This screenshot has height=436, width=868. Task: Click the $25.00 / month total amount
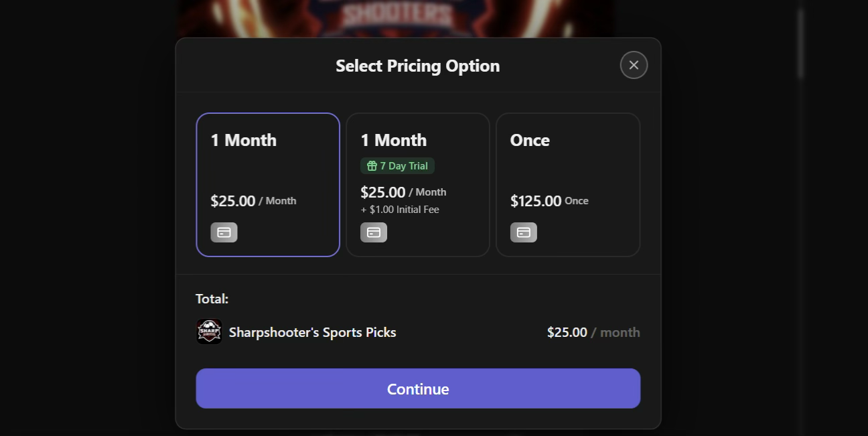click(593, 332)
